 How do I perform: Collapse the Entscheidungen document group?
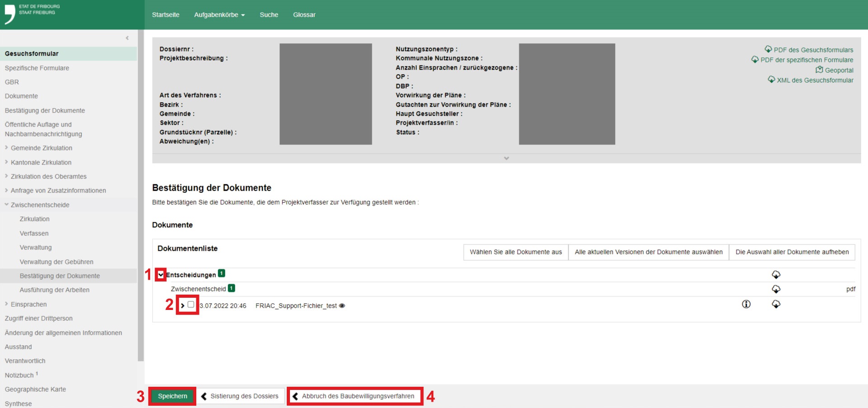tap(161, 275)
